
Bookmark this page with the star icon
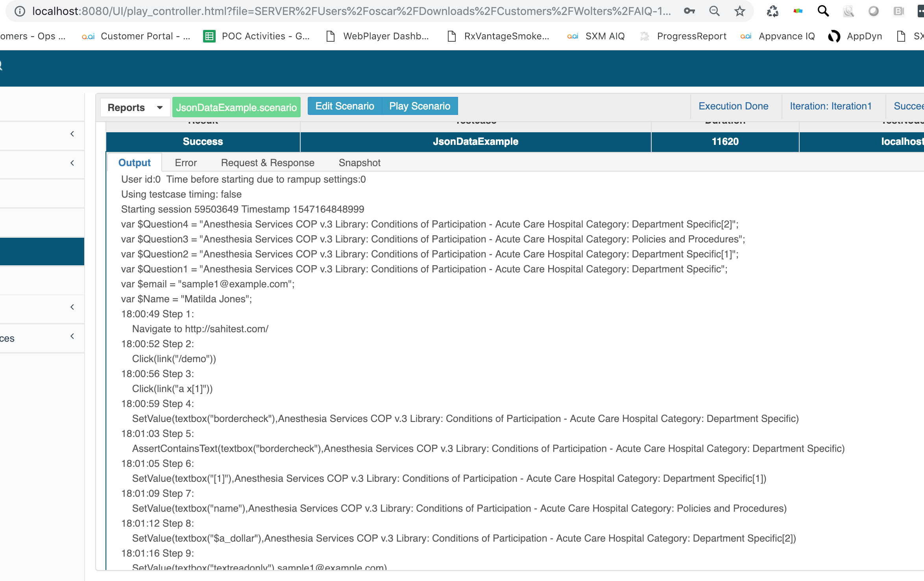[739, 11]
